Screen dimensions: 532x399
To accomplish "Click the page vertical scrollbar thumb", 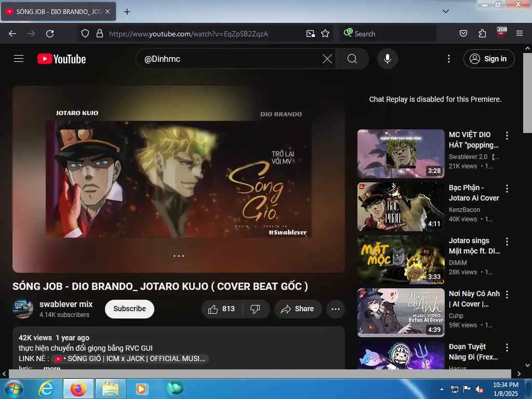I will (x=528, y=92).
